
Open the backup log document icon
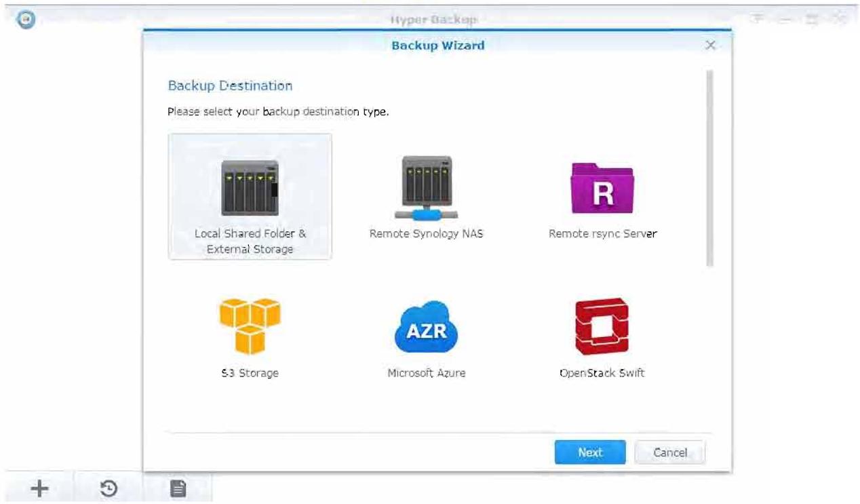coord(178,488)
